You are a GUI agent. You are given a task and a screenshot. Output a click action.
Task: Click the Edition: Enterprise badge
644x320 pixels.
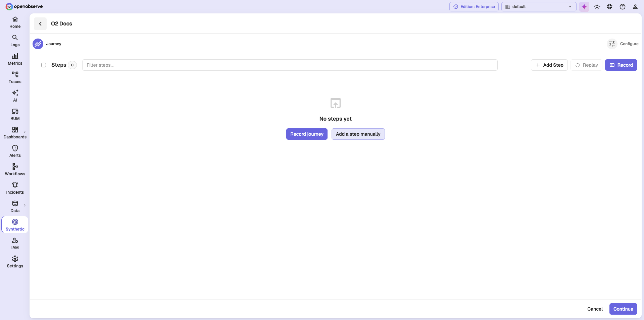click(x=474, y=7)
